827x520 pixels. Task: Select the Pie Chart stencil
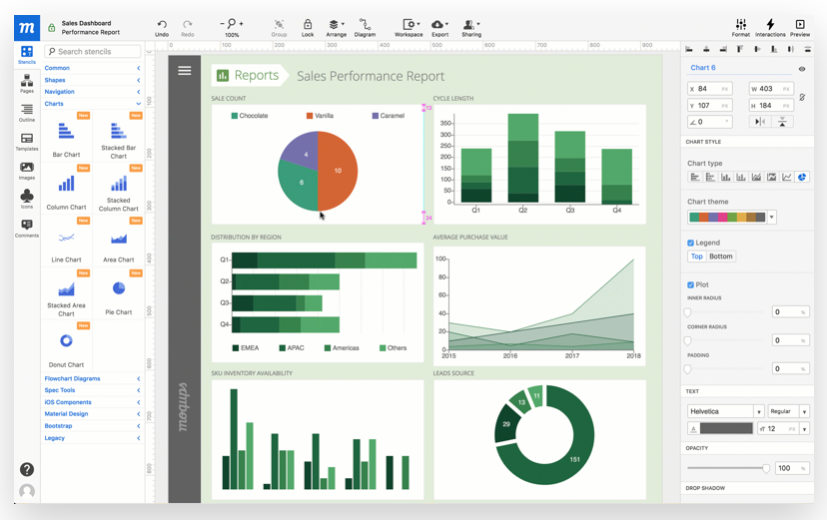(119, 295)
